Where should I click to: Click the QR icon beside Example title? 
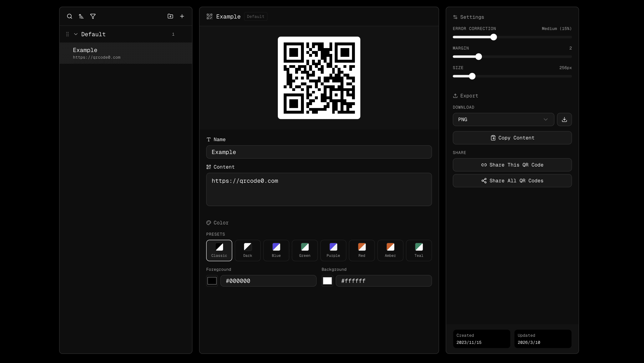click(x=210, y=16)
